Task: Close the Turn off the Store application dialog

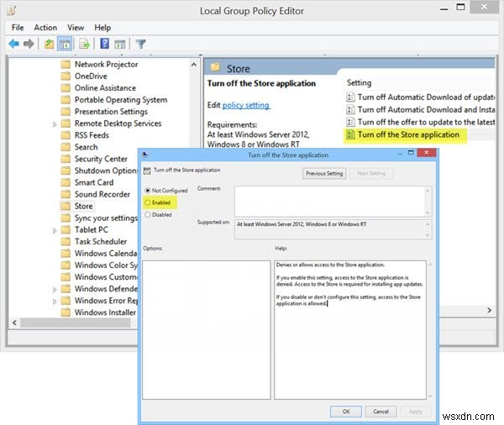Action: coord(426,153)
